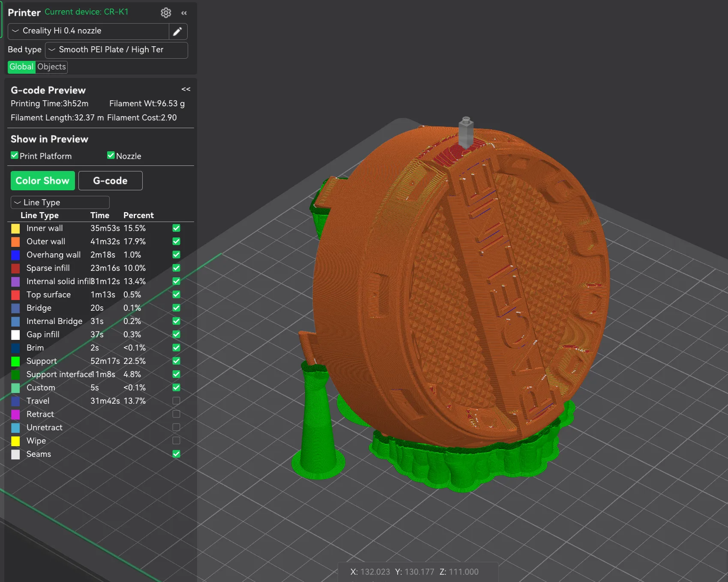Viewport: 728px width, 582px height.
Task: Click the yellow Wipe color swatch
Action: point(15,441)
